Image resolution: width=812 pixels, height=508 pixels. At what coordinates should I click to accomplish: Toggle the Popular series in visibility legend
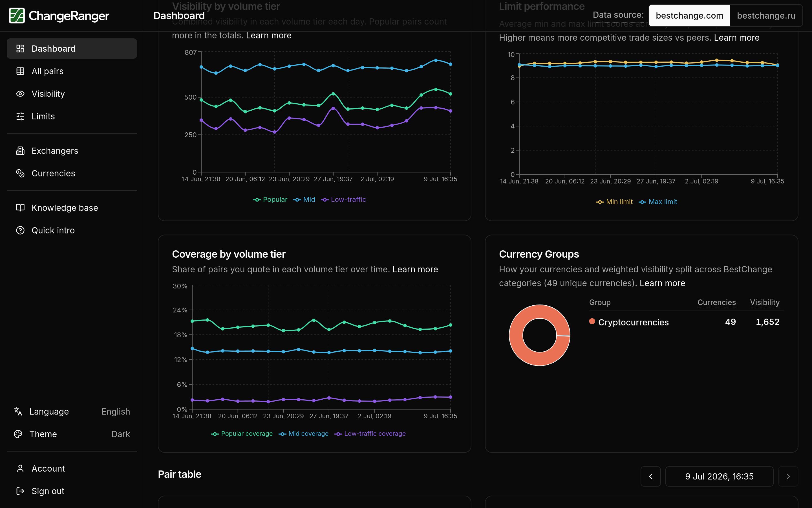point(270,199)
